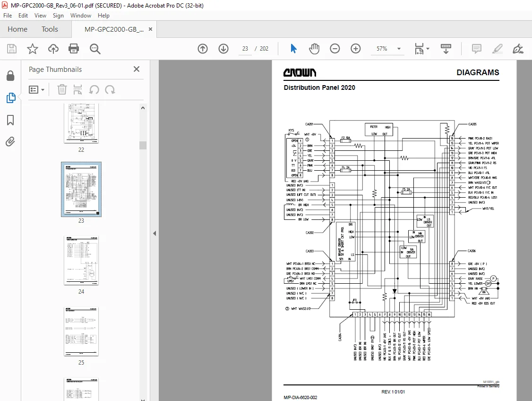
Task: Add a comment with speech bubble icon
Action: click(x=477, y=49)
